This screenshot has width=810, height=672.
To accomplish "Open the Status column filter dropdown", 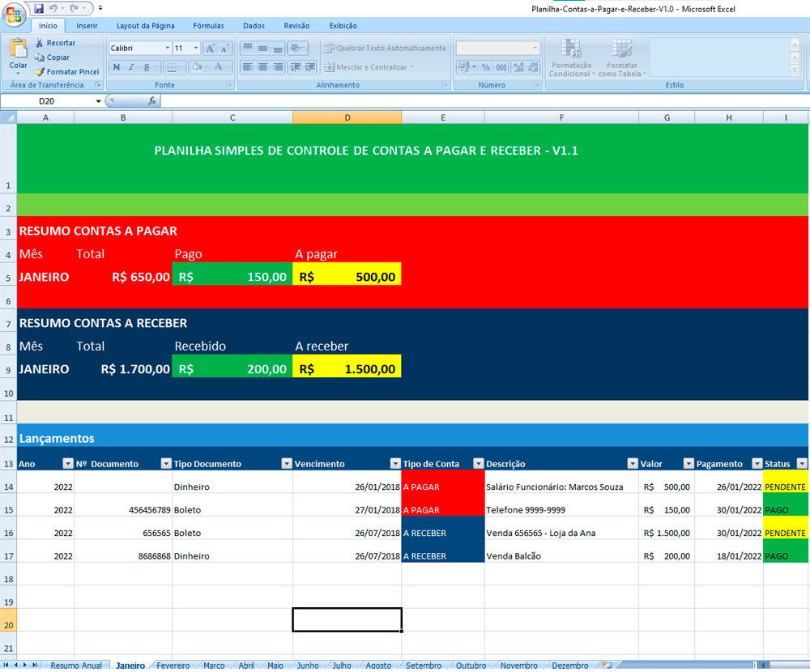I will tap(802, 464).
